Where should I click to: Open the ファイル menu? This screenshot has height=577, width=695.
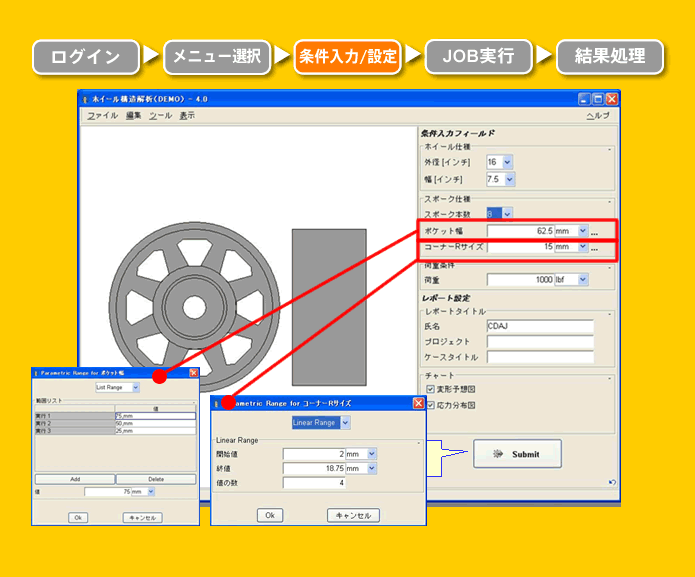tap(101, 116)
